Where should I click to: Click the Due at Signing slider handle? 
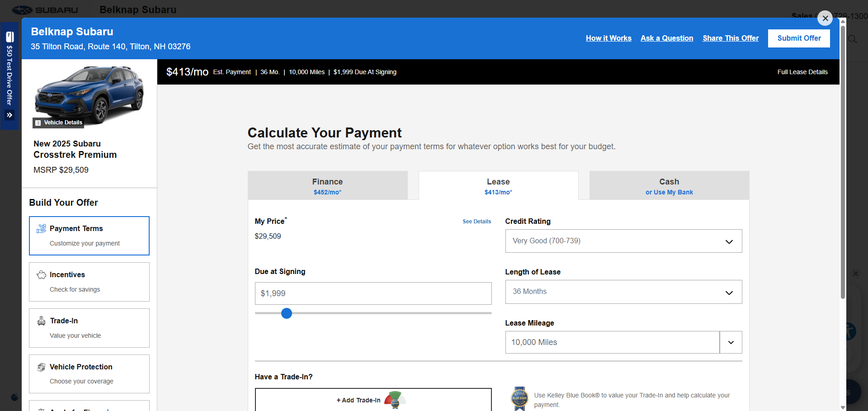click(x=287, y=313)
